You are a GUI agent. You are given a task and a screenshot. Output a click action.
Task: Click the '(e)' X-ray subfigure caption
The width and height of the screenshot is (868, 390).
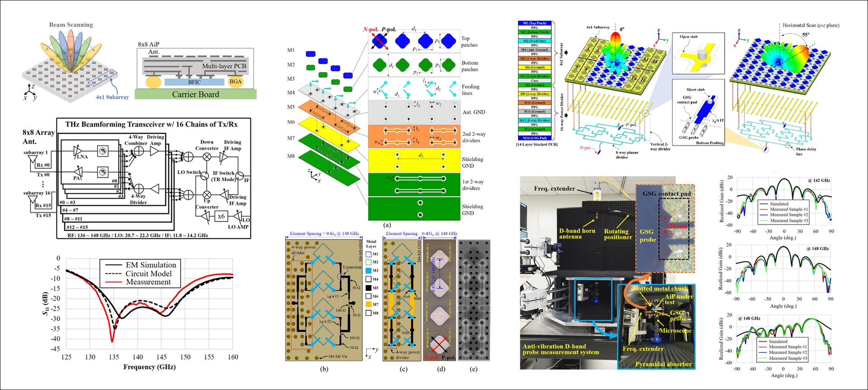[x=474, y=369]
